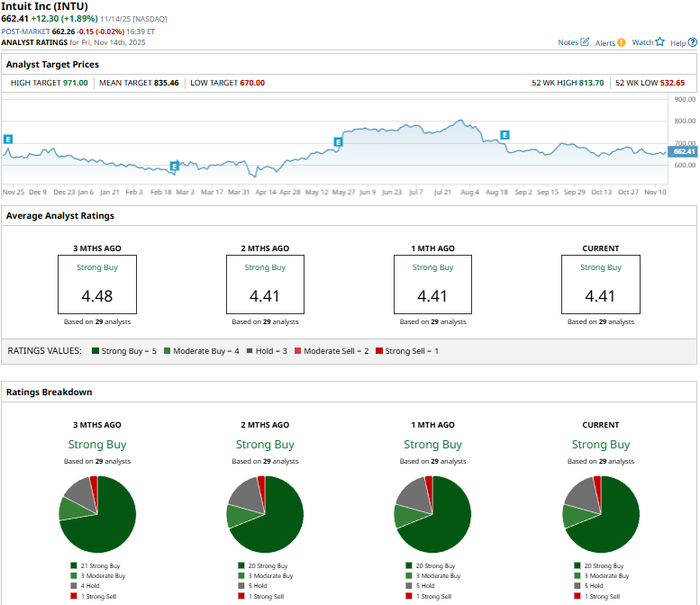Click the red Strong Sell legend swatch
The width and height of the screenshot is (700, 605).
coord(379,351)
